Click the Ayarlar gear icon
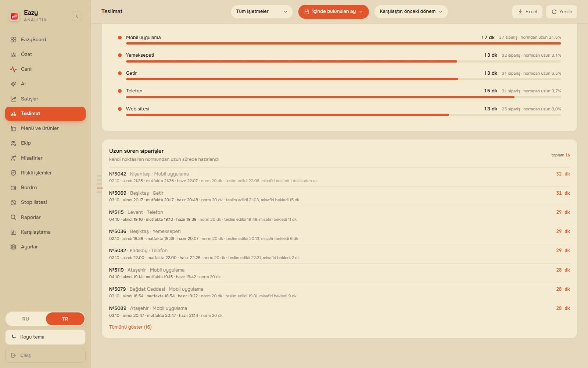 click(x=14, y=247)
